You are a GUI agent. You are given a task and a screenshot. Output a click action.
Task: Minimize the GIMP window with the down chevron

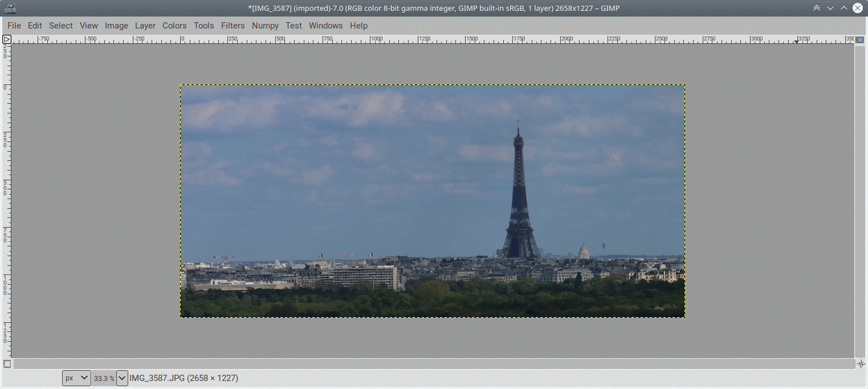[830, 8]
